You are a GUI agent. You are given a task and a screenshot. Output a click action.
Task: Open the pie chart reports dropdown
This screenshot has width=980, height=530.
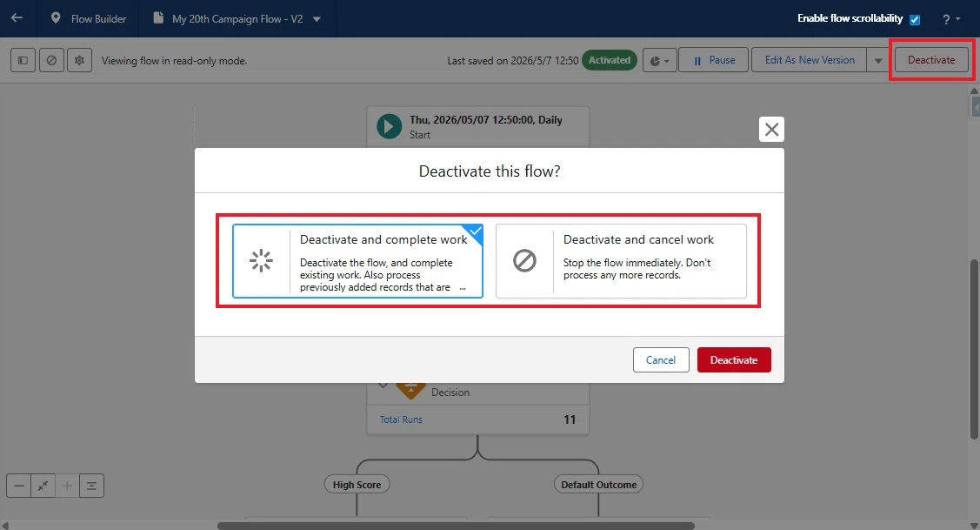point(659,61)
